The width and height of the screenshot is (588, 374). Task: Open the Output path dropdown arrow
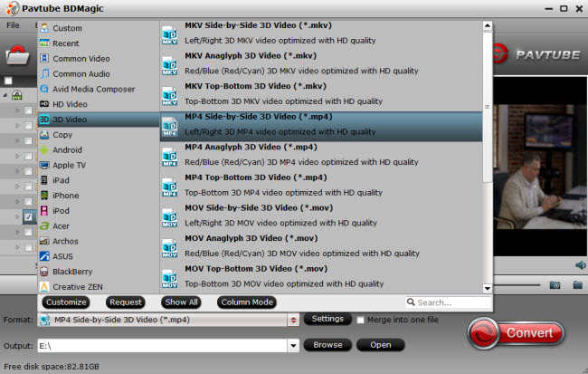coord(293,345)
